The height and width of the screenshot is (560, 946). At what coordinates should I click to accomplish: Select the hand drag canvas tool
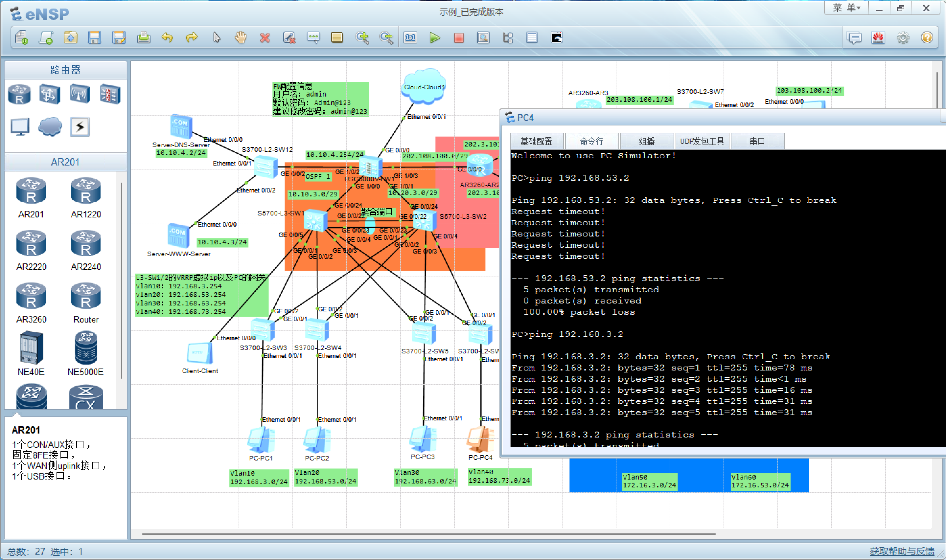(241, 38)
